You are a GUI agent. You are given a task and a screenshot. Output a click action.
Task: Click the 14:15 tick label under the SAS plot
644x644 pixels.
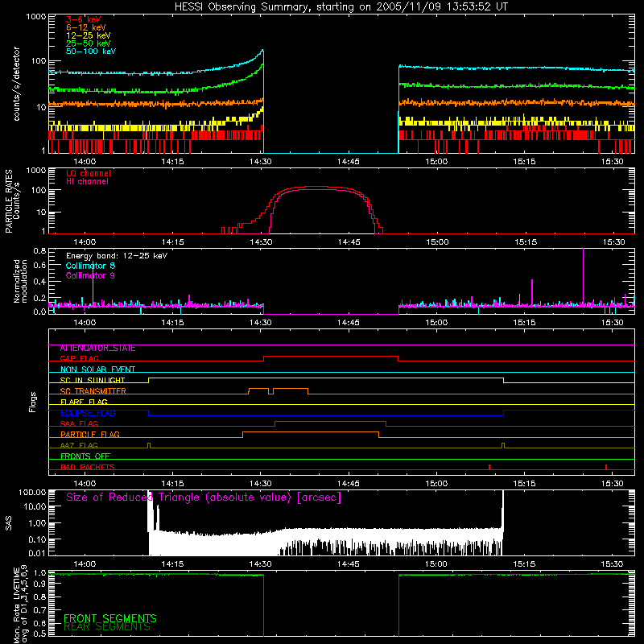click(172, 564)
